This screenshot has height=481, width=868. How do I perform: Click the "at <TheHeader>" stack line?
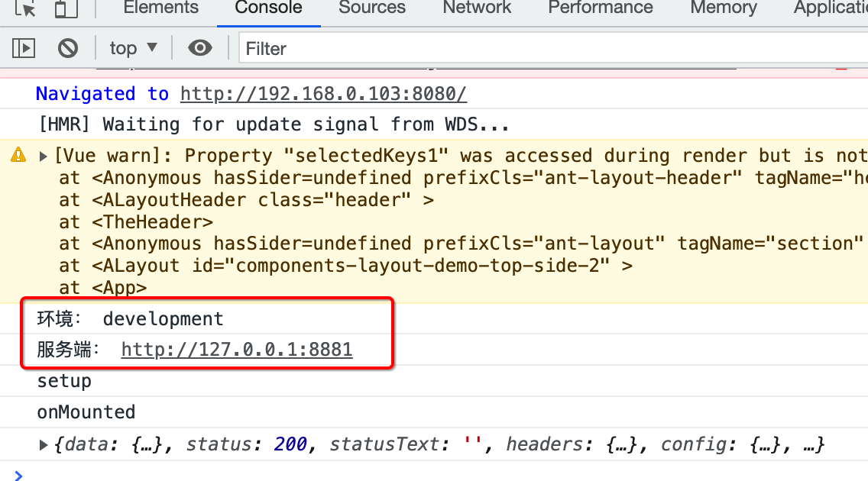point(136,222)
